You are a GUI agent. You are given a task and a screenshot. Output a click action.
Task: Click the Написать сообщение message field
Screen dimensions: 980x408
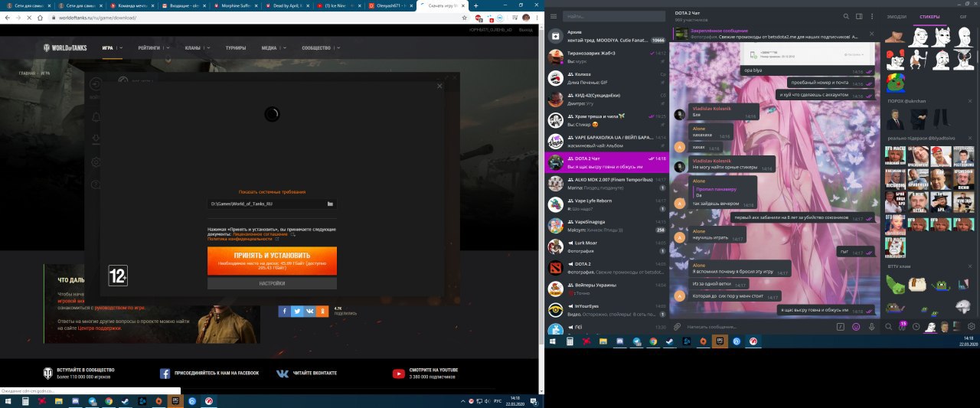758,327
